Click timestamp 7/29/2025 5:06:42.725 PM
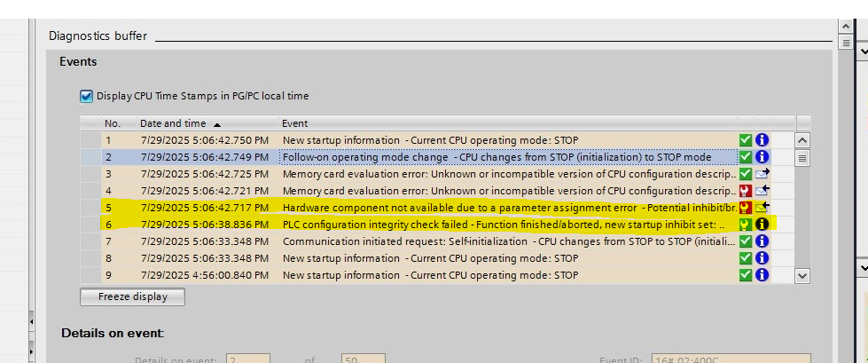 click(204, 174)
